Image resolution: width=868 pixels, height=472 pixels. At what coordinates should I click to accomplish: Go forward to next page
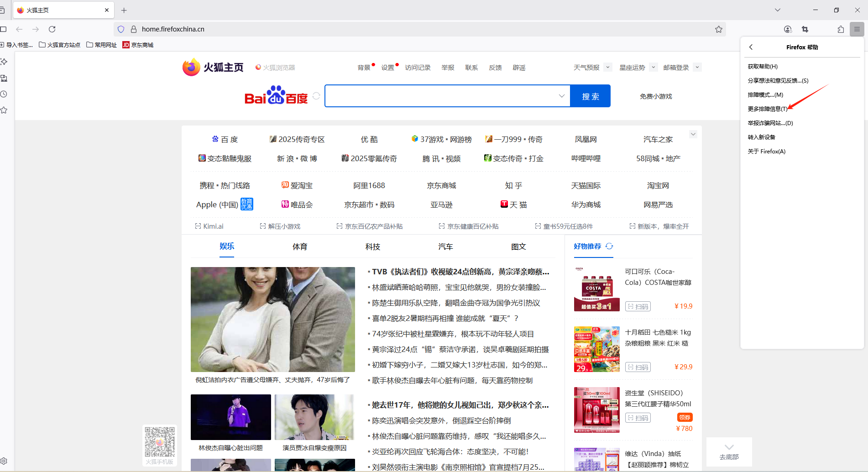pos(36,29)
